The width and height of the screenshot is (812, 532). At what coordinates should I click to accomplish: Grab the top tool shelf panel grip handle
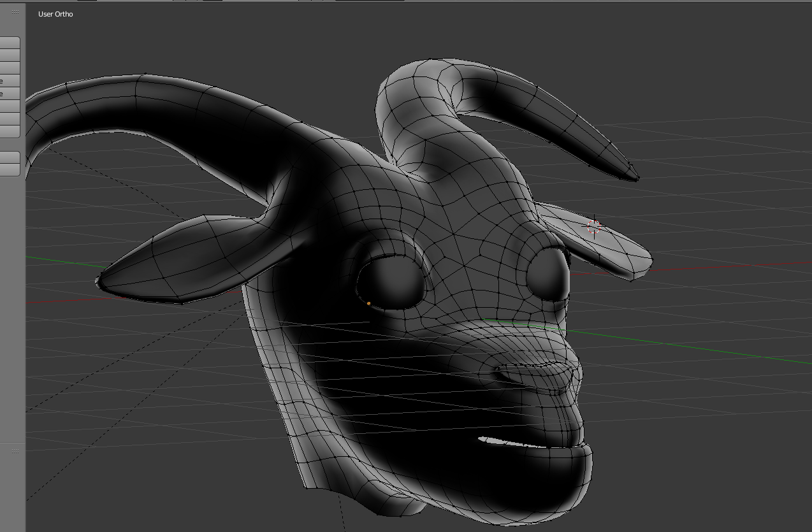coord(15,11)
